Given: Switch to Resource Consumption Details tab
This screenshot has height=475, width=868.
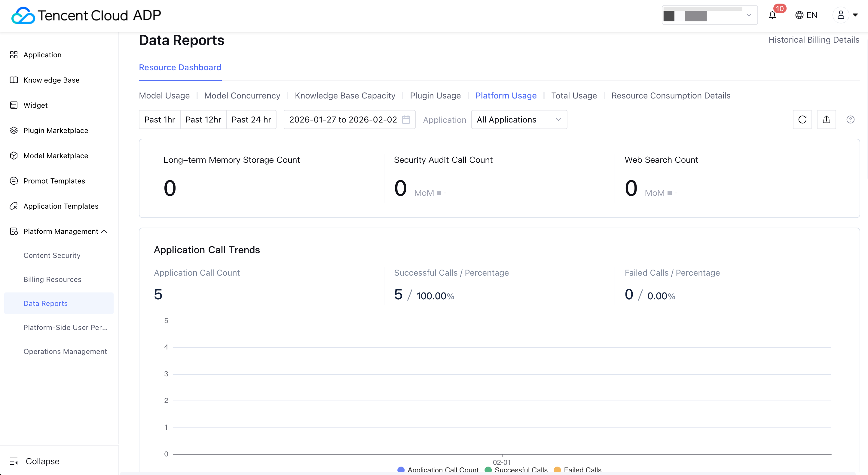Looking at the screenshot, I should 671,95.
